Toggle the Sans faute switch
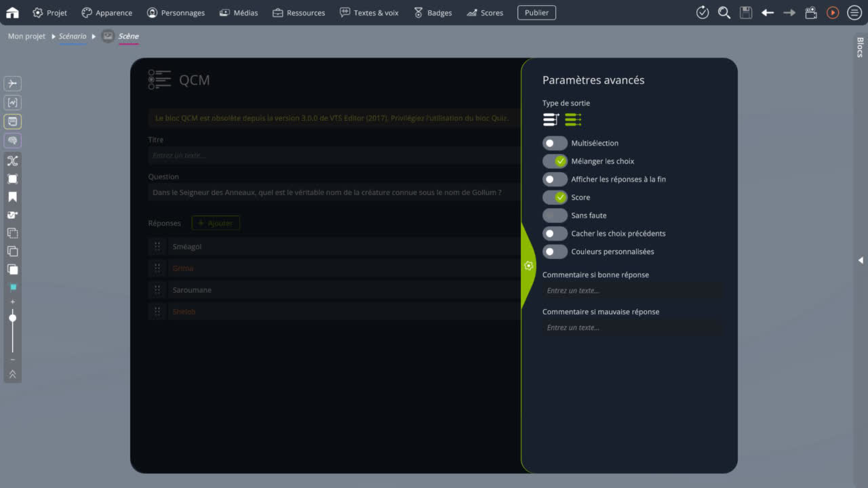The image size is (868, 488). (x=555, y=216)
